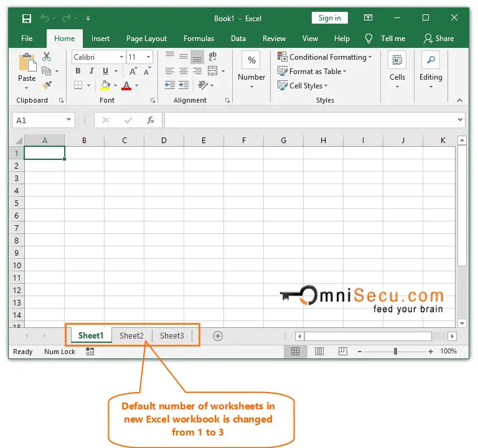
Task: Toggle Wrap Text
Action: coord(212,57)
